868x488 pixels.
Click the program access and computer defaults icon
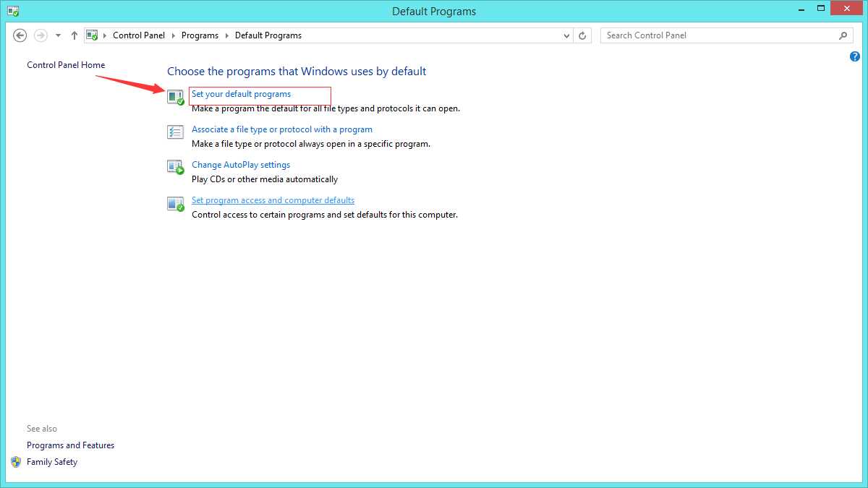(176, 204)
